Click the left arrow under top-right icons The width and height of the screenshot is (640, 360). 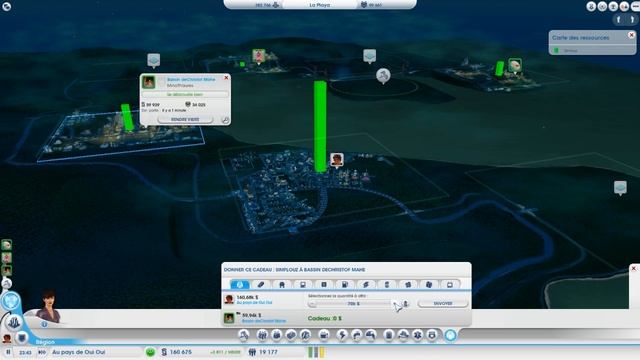pyautogui.click(x=619, y=20)
